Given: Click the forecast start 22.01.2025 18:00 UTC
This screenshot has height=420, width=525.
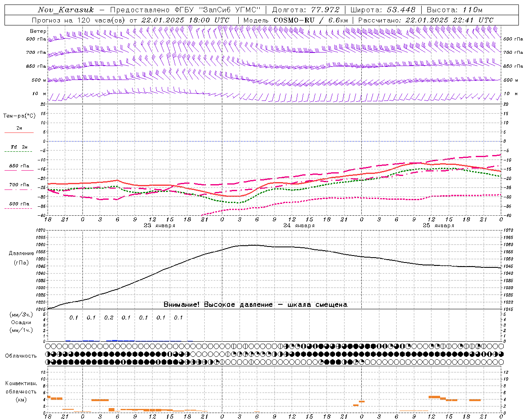Looking at the screenshot, I should (x=185, y=20).
